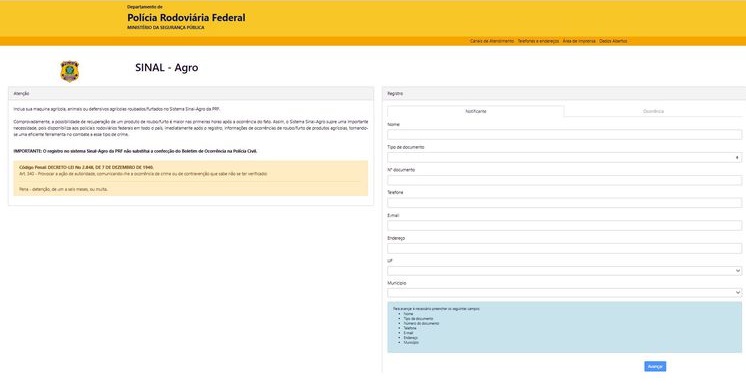Click the Registro panel header
The image size is (746, 387).
[x=564, y=94]
